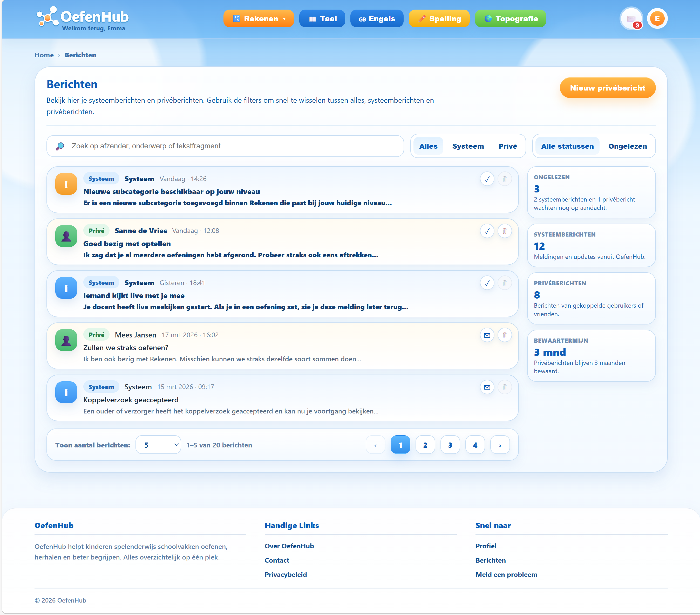Viewport: 700px width, 615px height.
Task: Select current page 1 button
Action: (x=400, y=445)
